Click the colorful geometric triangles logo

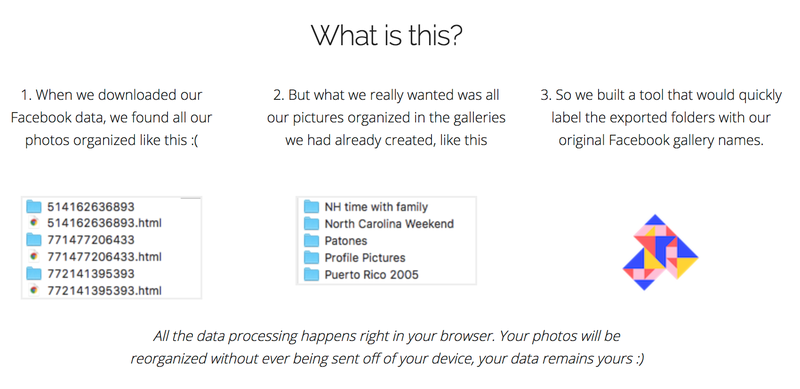tap(660, 252)
